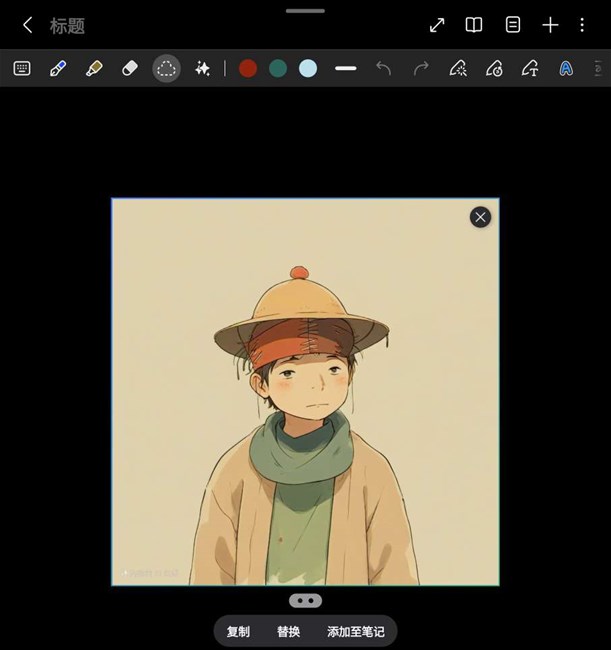Toggle the Lasso selection tool
This screenshot has height=650, width=611.
pyautogui.click(x=166, y=68)
